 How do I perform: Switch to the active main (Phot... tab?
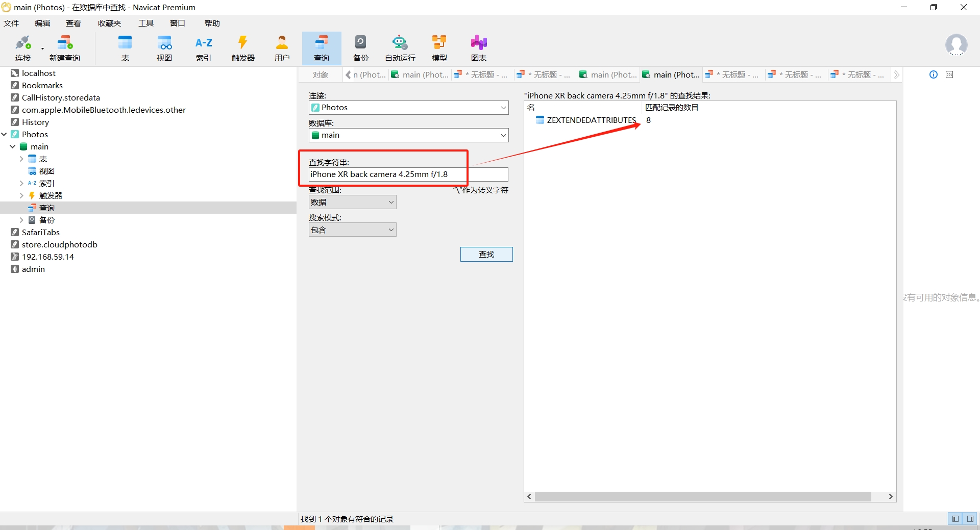point(671,74)
